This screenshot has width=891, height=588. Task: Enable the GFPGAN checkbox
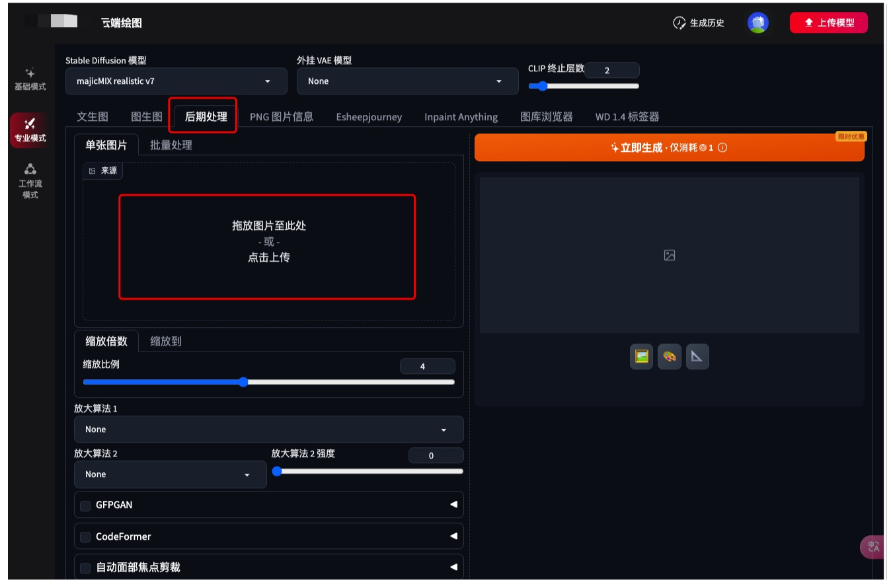point(85,505)
